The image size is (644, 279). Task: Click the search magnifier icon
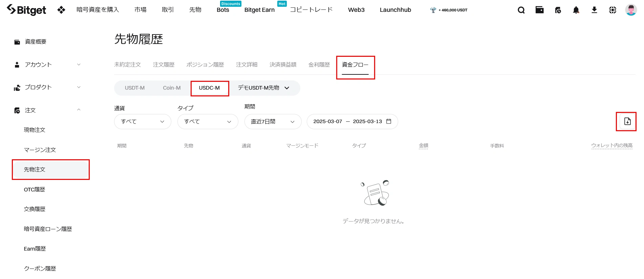pyautogui.click(x=521, y=10)
